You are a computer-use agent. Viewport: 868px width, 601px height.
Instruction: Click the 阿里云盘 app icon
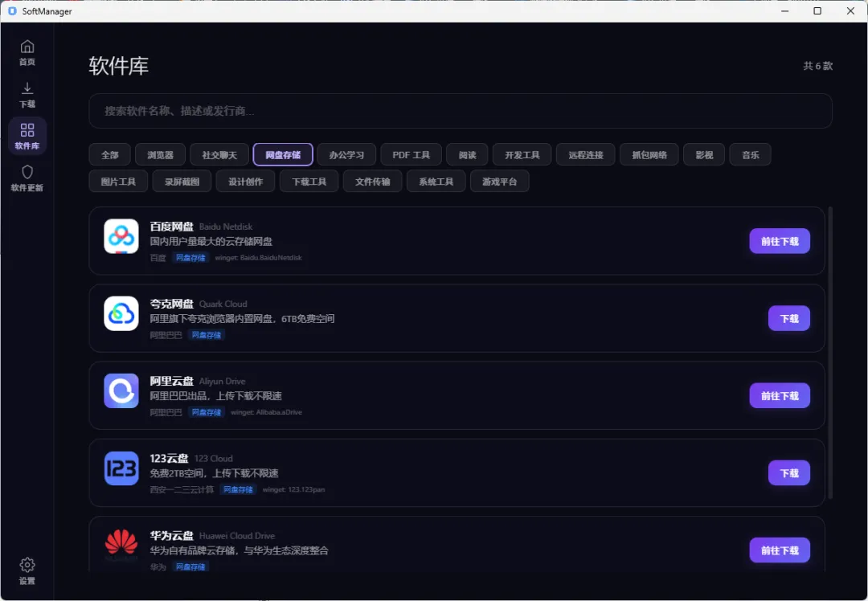(121, 390)
